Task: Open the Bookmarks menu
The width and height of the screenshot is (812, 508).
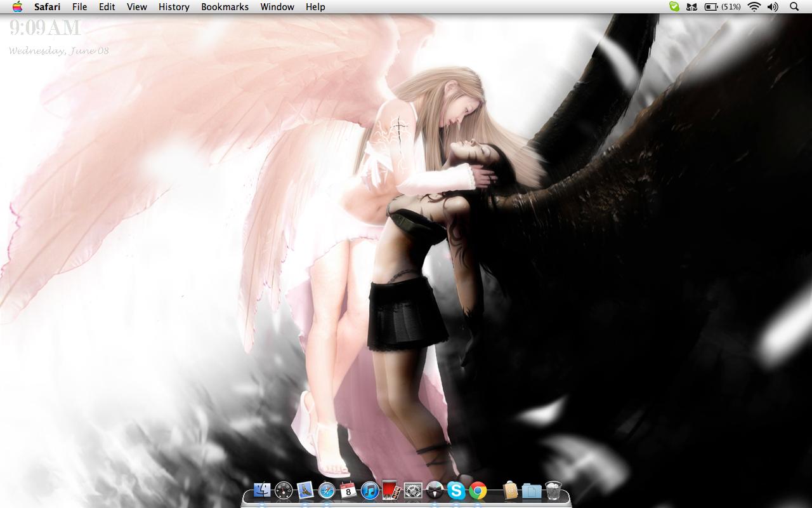Action: 225,7
